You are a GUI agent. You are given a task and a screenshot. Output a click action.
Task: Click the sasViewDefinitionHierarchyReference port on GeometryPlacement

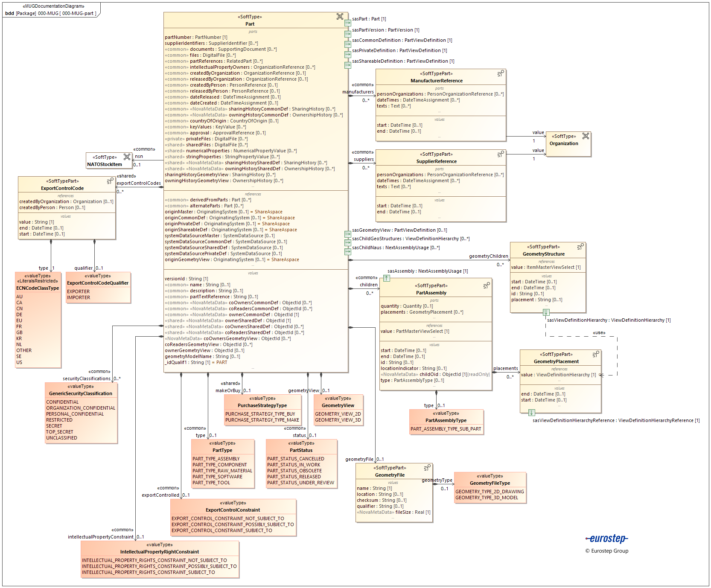click(531, 413)
